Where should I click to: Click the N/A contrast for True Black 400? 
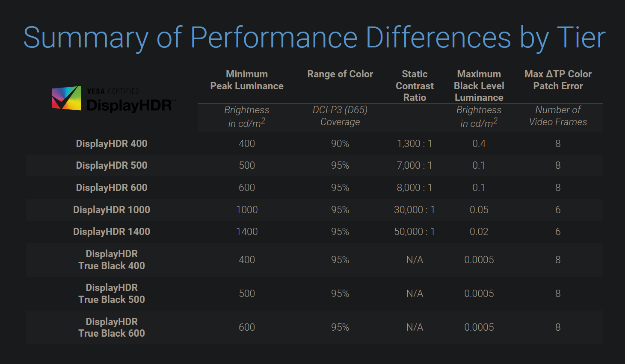(415, 260)
